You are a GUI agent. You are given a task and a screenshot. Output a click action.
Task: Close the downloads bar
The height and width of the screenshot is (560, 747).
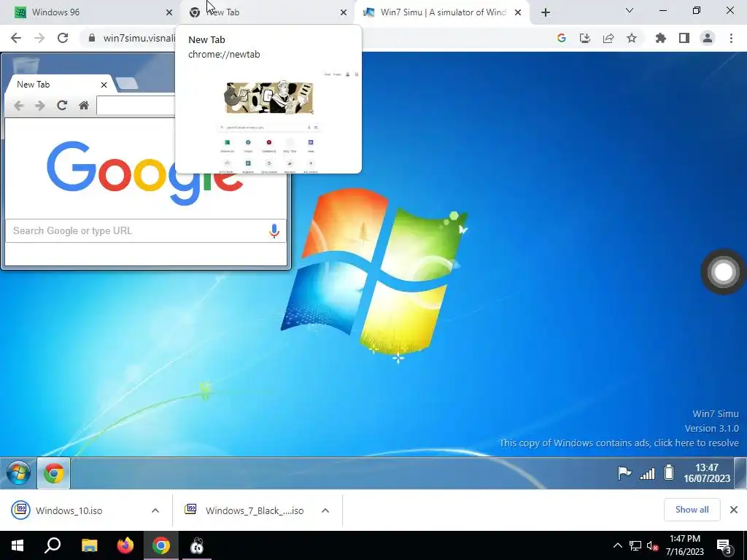tap(734, 510)
